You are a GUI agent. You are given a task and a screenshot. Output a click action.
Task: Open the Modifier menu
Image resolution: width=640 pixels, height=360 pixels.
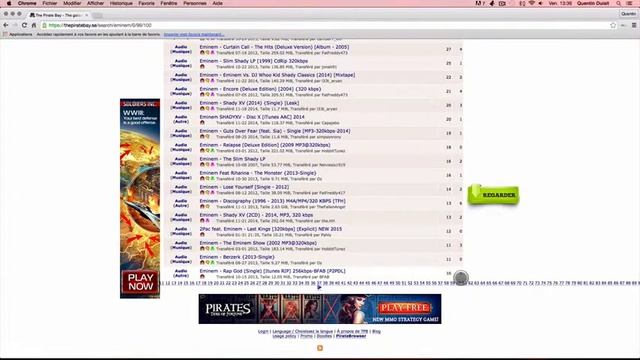point(72,3)
